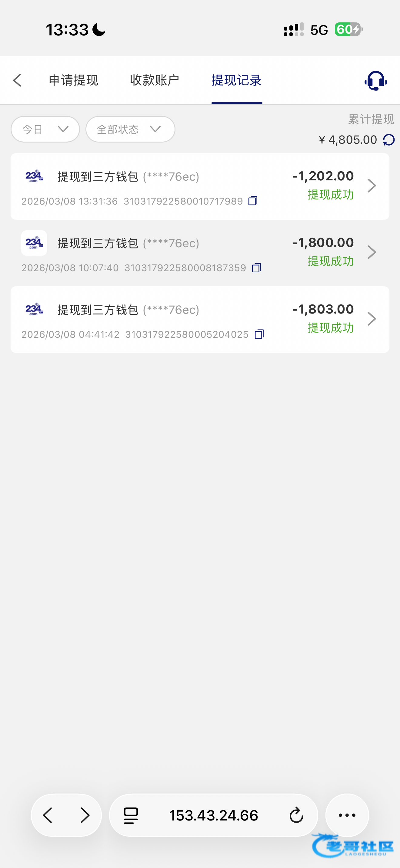This screenshot has width=400, height=868.
Task: Copy order number ending in 204025
Action: [x=259, y=334]
